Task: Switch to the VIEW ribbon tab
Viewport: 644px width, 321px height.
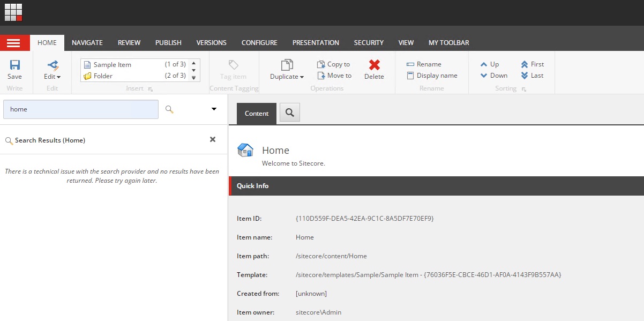Action: [x=406, y=43]
